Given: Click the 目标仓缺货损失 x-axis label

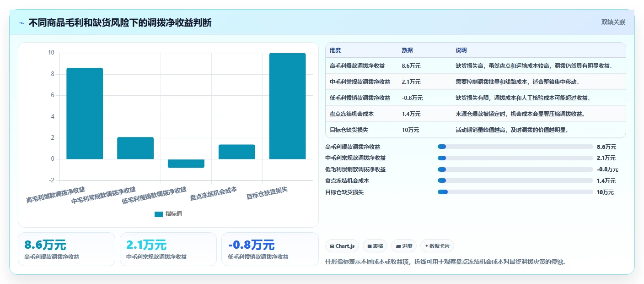Looking at the screenshot, I should (x=267, y=193).
